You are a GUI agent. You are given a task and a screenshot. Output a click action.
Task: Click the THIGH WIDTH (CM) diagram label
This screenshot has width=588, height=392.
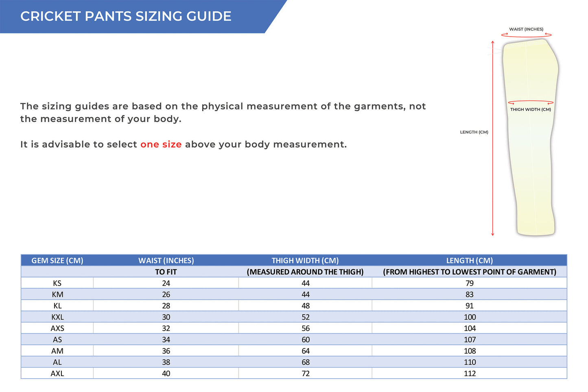click(x=531, y=109)
